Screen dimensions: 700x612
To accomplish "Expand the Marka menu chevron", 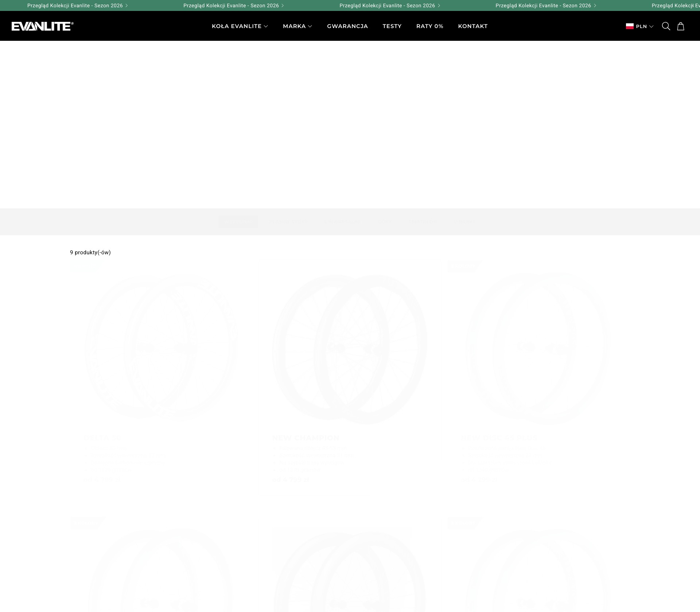I will coord(310,26).
